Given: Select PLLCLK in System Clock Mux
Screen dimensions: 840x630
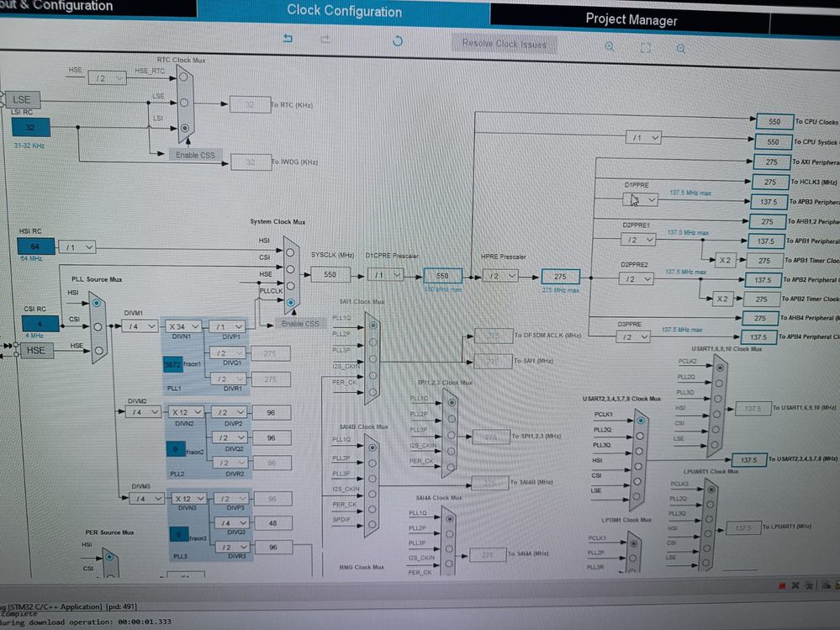Looking at the screenshot, I should (x=290, y=303).
